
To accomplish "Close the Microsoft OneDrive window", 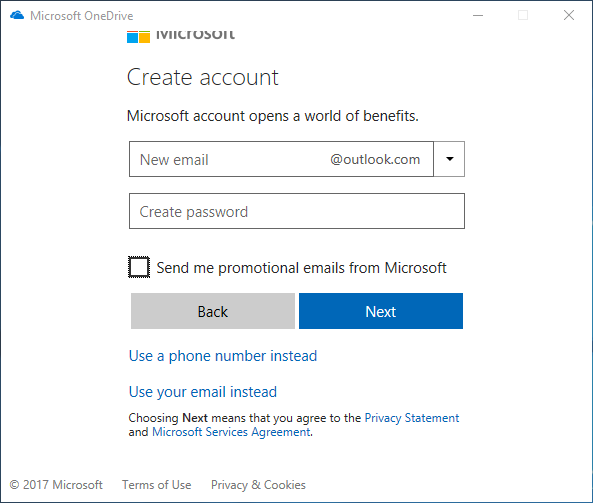I will click(569, 16).
